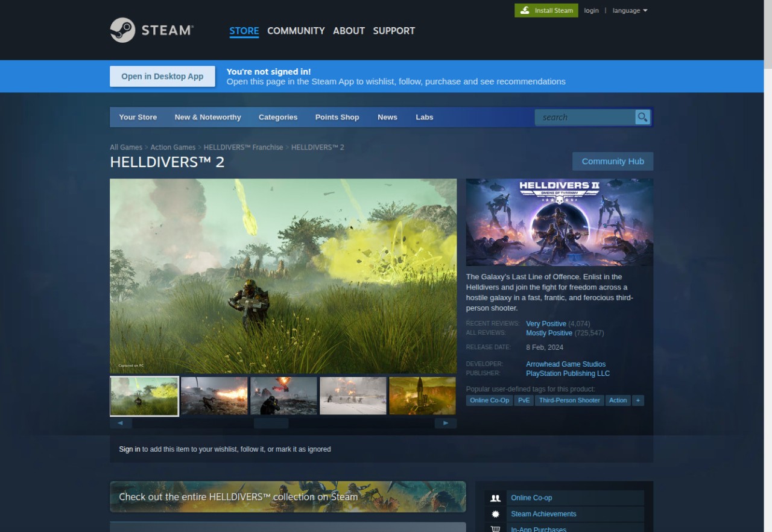
Task: Click the Steam Achievements star icon
Action: pyautogui.click(x=496, y=514)
